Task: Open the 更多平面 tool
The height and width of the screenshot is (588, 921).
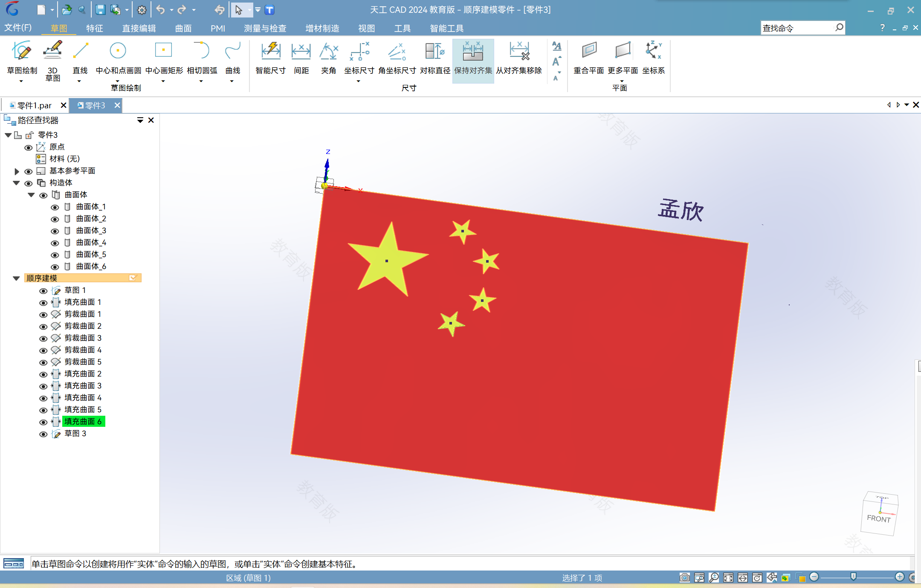Action: (x=623, y=58)
